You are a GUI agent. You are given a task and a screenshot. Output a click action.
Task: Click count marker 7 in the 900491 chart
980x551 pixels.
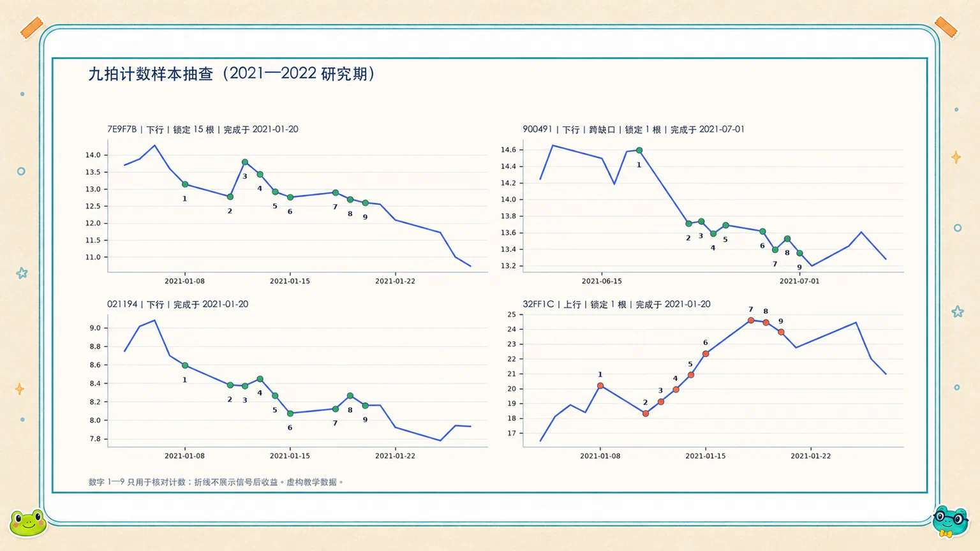point(775,250)
